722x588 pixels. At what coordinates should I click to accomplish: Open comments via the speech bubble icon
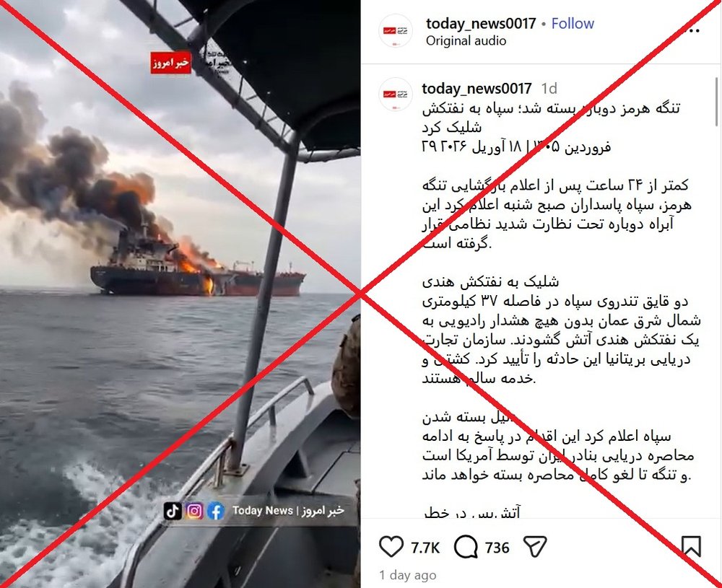coord(466,547)
